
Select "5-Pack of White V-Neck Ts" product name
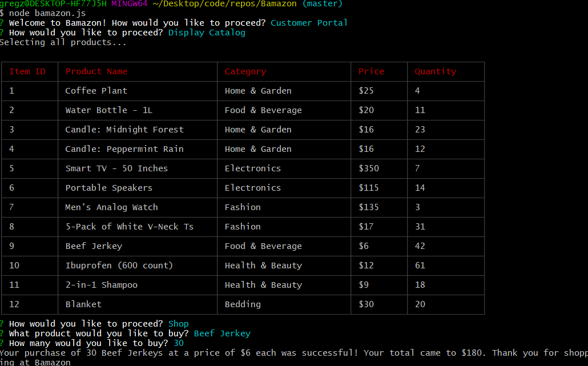(x=130, y=227)
